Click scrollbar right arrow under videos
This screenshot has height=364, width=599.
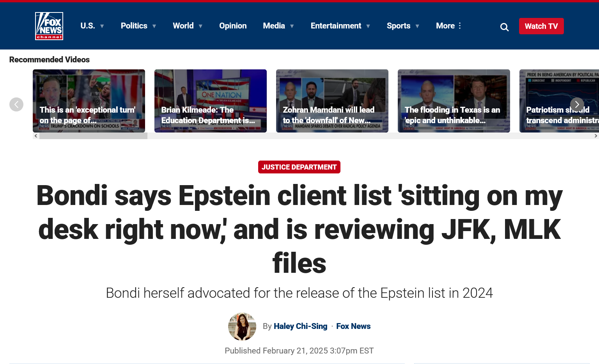(595, 136)
